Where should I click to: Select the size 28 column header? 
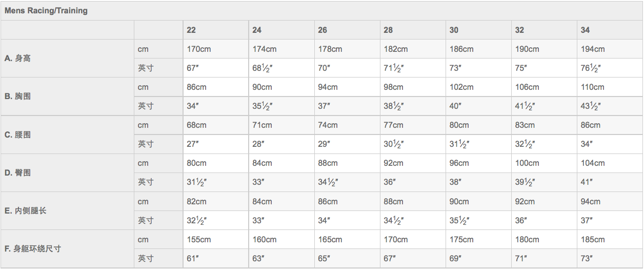tap(388, 30)
